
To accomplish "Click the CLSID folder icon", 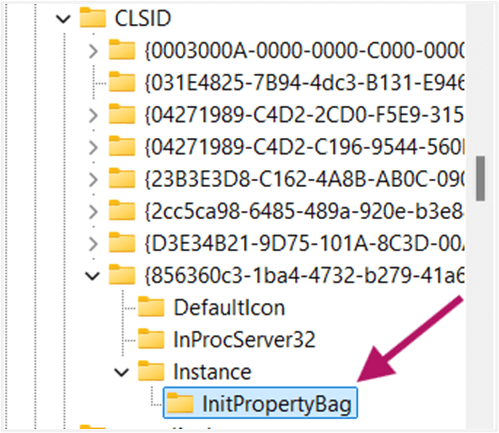I will 93,17.
